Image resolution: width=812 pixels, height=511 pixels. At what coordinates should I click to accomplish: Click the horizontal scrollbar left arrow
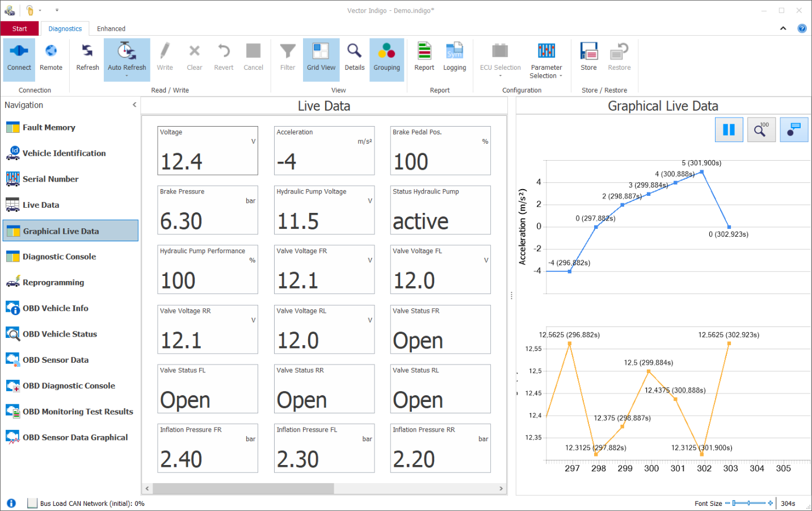pyautogui.click(x=147, y=488)
